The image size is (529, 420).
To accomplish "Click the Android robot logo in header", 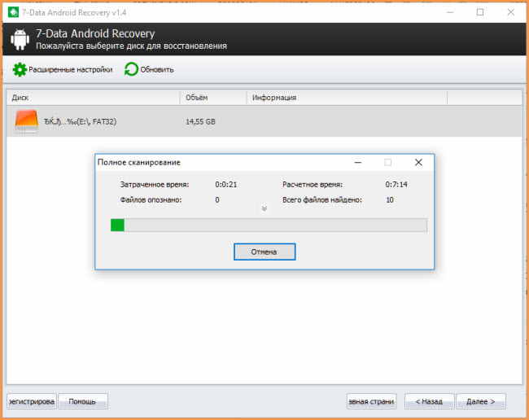I will click(20, 39).
